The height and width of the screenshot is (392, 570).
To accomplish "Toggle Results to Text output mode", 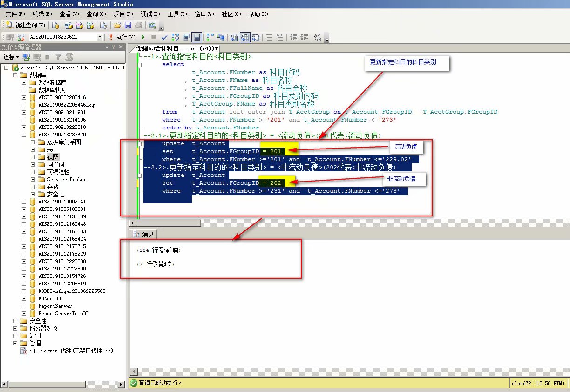I will (x=235, y=37).
